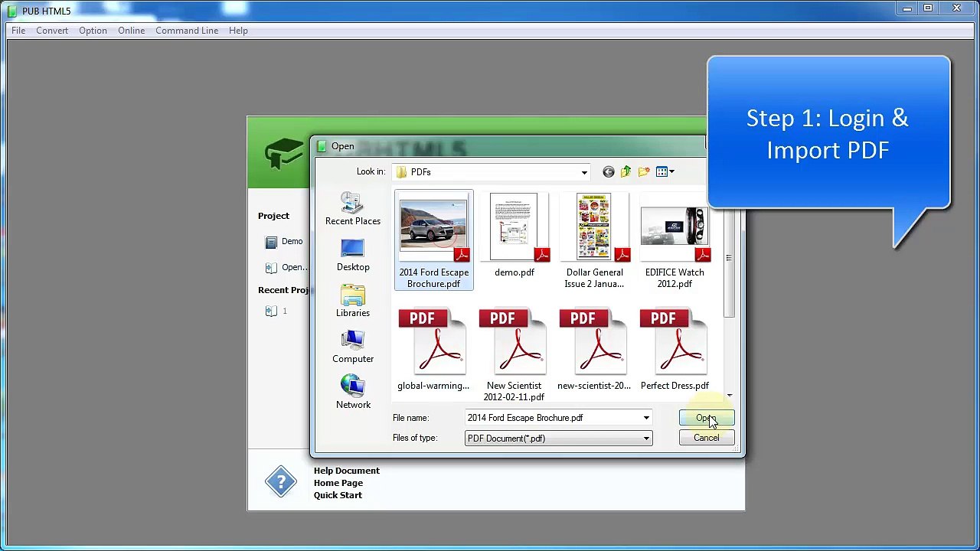This screenshot has height=551, width=980.
Task: Open the Help menu
Action: pos(238,31)
